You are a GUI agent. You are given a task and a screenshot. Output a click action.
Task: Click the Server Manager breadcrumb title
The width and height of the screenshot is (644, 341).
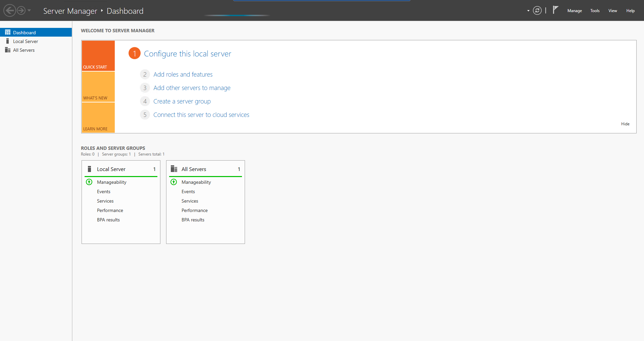point(70,11)
